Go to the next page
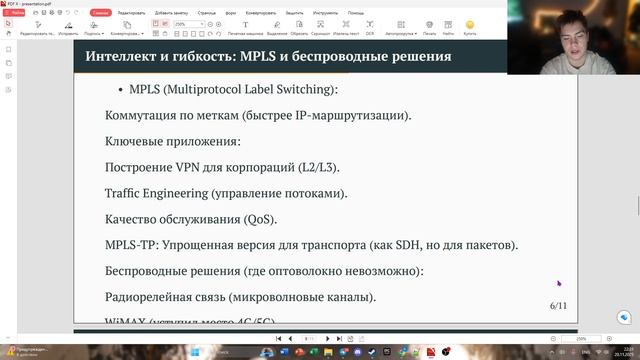The width and height of the screenshot is (640, 360). tap(327, 339)
